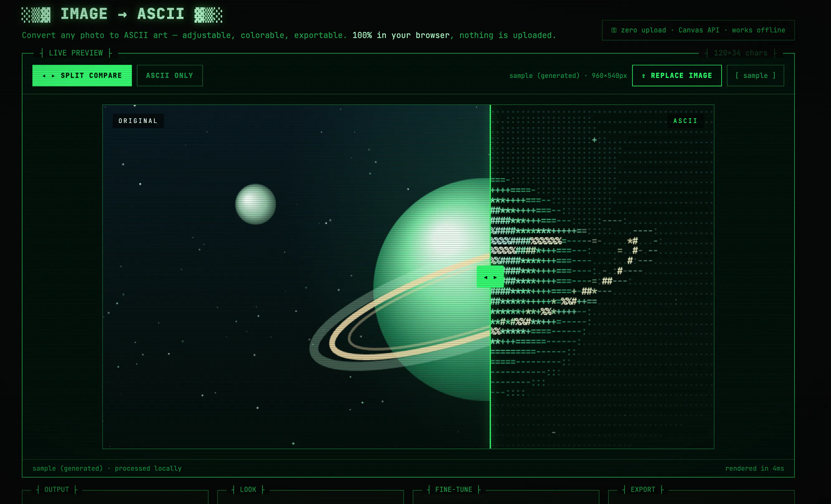The height and width of the screenshot is (504, 831).
Task: Click the LIVE PREVIEW panel heading
Action: click(x=76, y=53)
